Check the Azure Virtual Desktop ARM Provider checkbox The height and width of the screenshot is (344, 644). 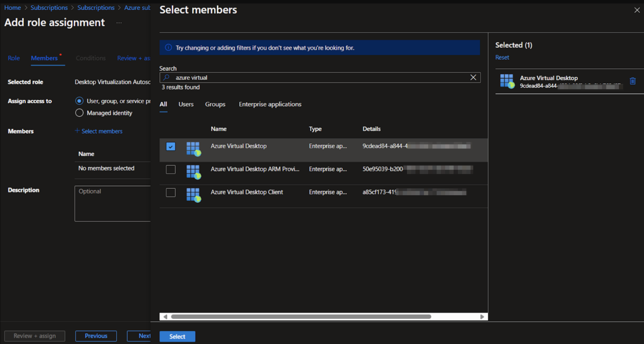(x=171, y=169)
